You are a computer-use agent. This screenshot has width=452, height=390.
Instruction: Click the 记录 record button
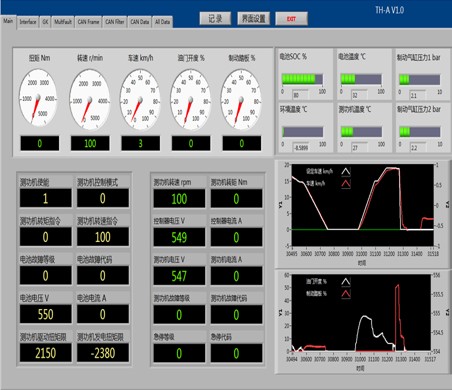(215, 19)
